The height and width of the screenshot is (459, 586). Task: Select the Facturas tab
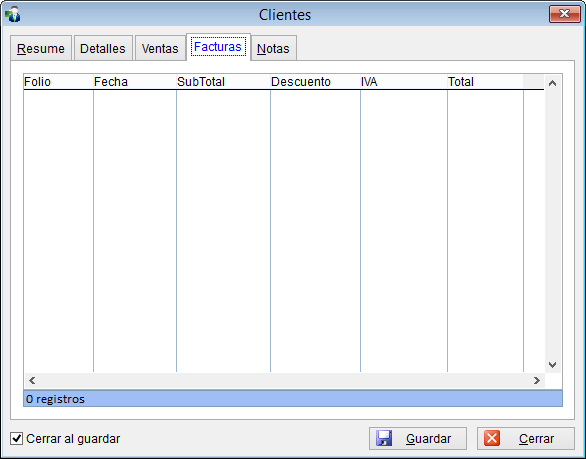click(218, 47)
